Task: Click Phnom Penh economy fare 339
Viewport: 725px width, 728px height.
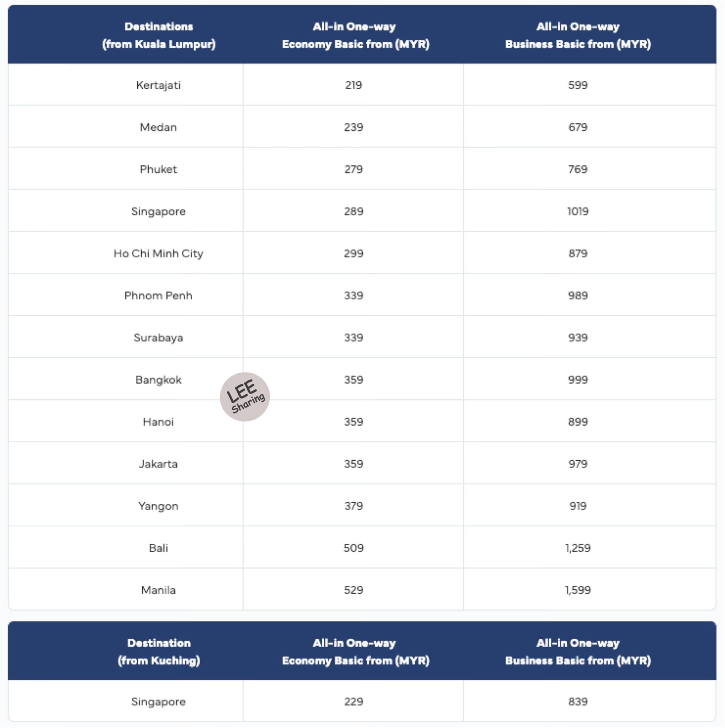Action: pyautogui.click(x=354, y=295)
